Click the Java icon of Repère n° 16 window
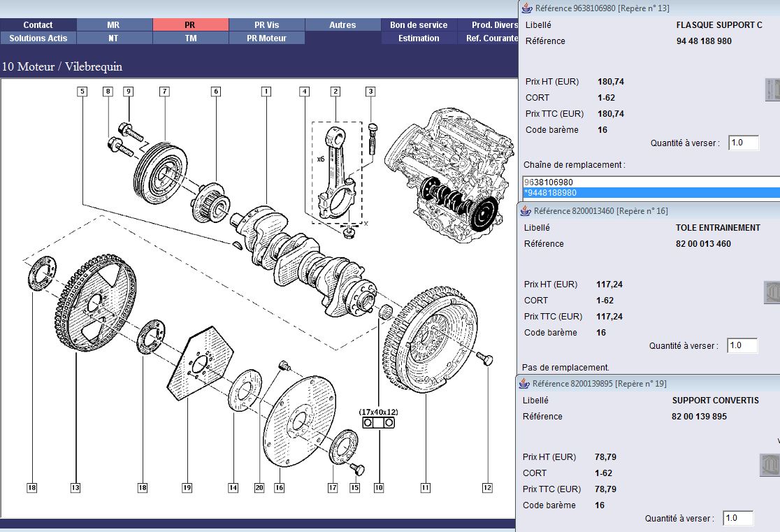780x532 pixels. pos(525,210)
